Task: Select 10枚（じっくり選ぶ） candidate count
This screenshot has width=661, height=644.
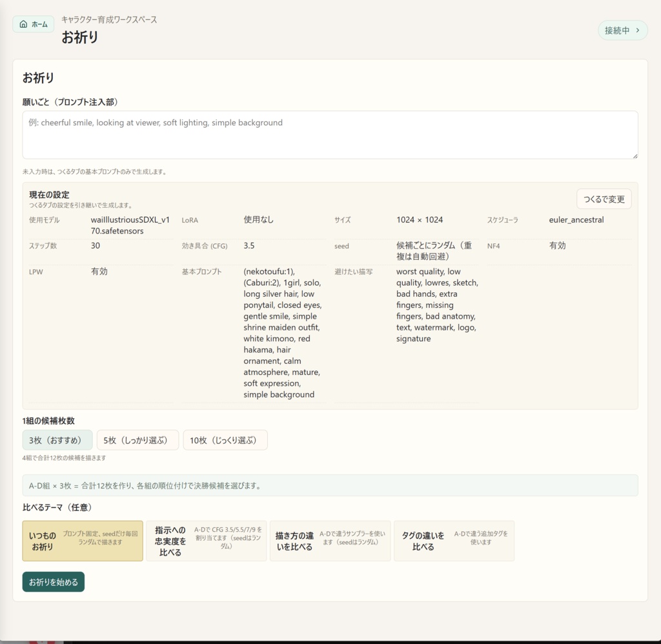Action: (225, 440)
